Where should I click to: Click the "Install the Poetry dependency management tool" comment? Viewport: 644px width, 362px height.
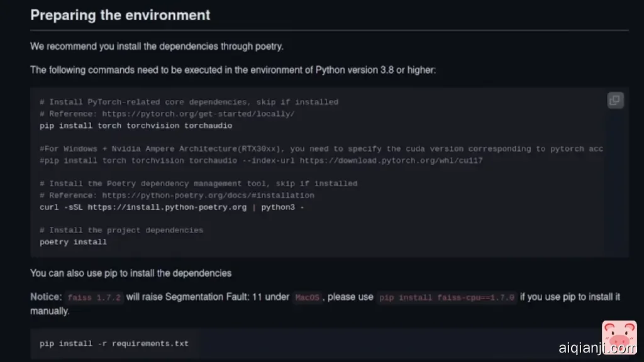click(x=198, y=184)
